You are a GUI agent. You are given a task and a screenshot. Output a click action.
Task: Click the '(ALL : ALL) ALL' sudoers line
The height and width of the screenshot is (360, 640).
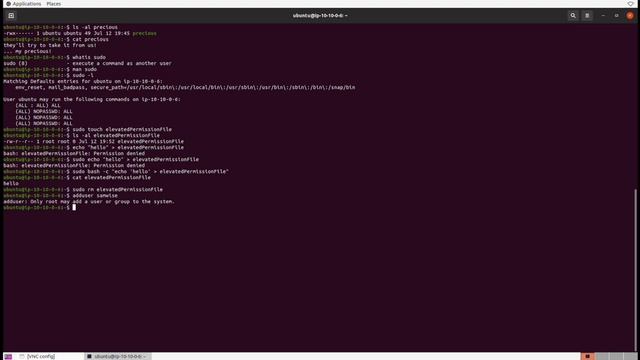(38, 105)
